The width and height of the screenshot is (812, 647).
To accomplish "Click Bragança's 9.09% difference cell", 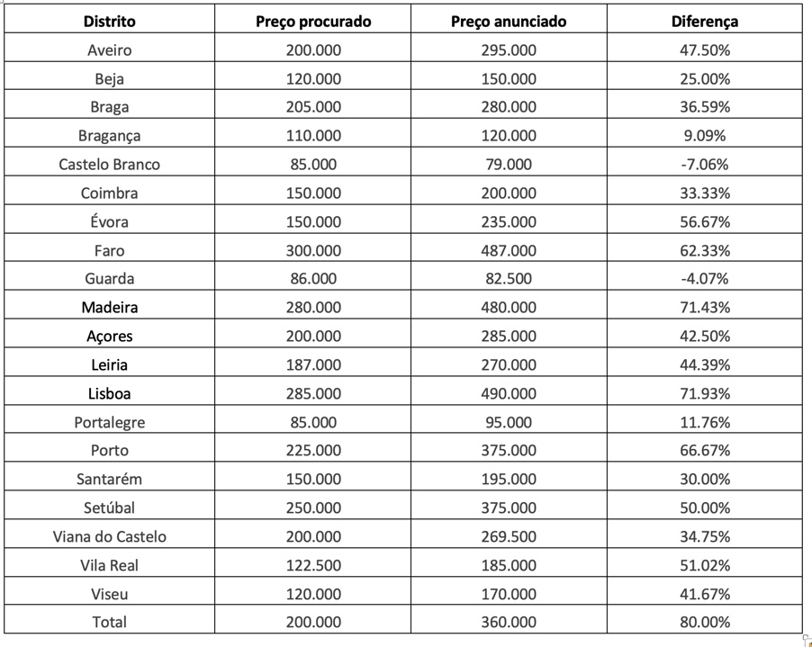I will (704, 136).
